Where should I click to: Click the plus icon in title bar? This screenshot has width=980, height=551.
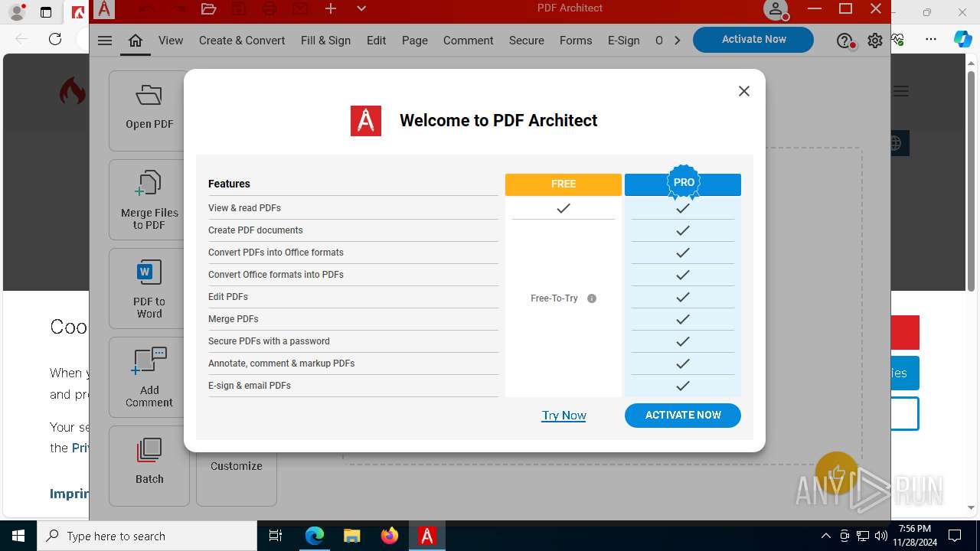point(331,8)
